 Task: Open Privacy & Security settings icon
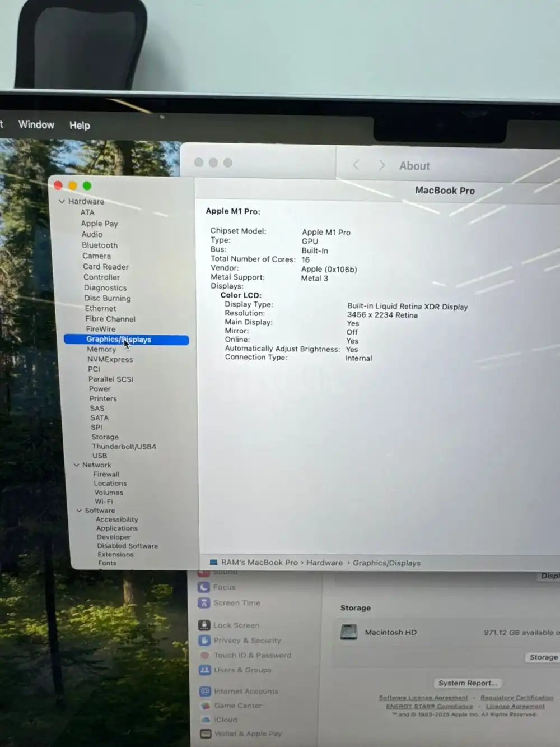pos(204,640)
